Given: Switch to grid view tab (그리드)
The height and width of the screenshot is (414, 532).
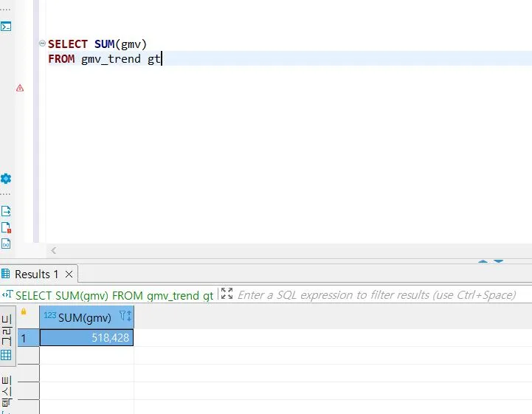Looking at the screenshot, I should (x=7, y=337).
